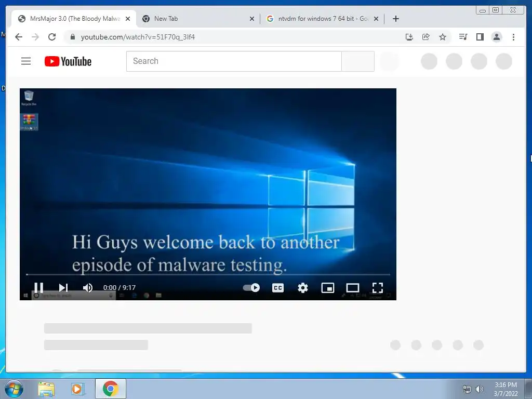The height and width of the screenshot is (399, 532).
Task: Open the Chrome profile avatar
Action: point(496,37)
